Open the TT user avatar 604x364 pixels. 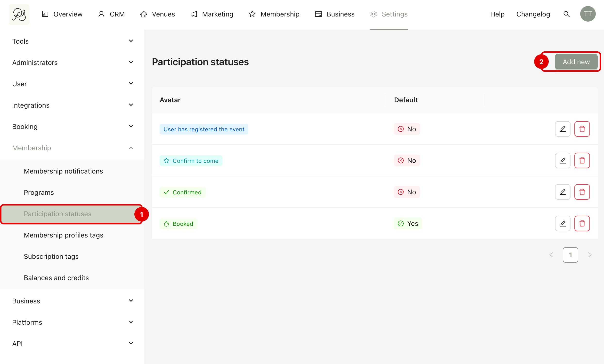[x=588, y=14]
